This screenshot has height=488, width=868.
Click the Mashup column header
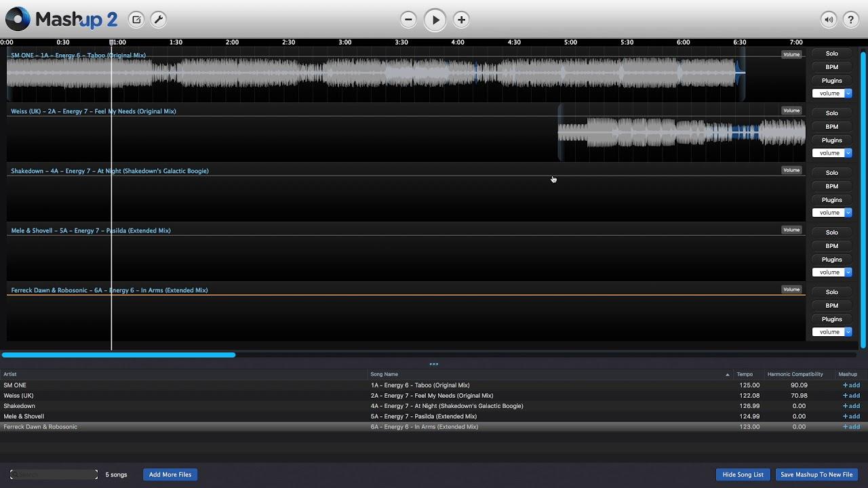(x=851, y=374)
